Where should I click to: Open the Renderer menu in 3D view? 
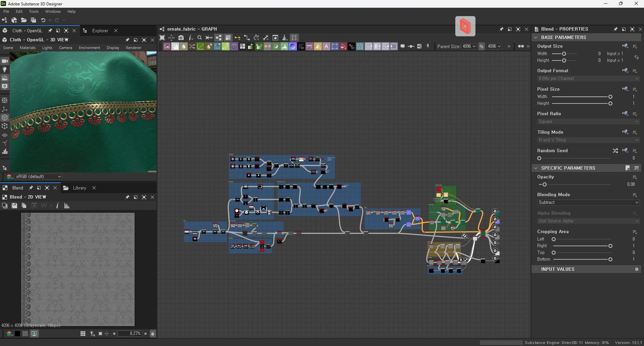pyautogui.click(x=134, y=48)
